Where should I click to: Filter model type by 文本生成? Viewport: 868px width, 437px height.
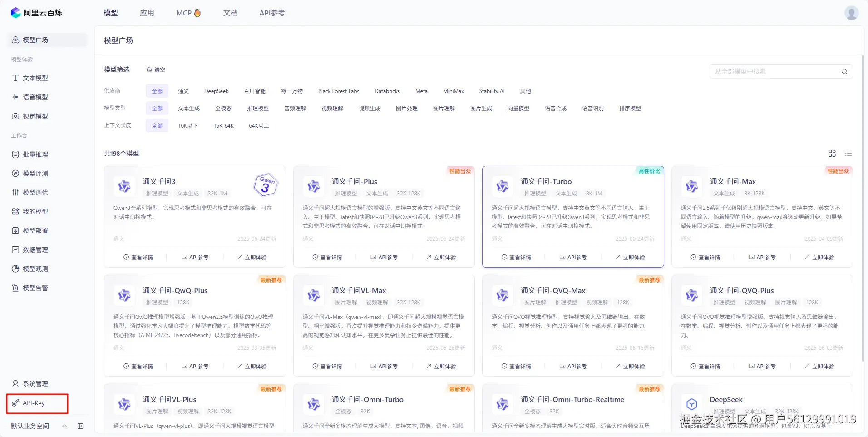click(189, 109)
